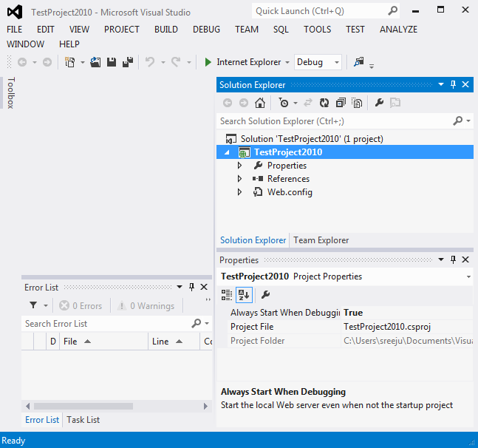Screen dimensions: 478x448
Task: Open Properties window position dropdown
Action: click(x=441, y=259)
